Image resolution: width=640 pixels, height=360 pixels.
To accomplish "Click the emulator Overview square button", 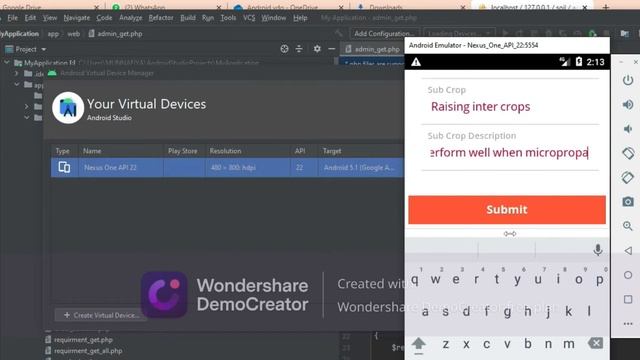I will 628,299.
